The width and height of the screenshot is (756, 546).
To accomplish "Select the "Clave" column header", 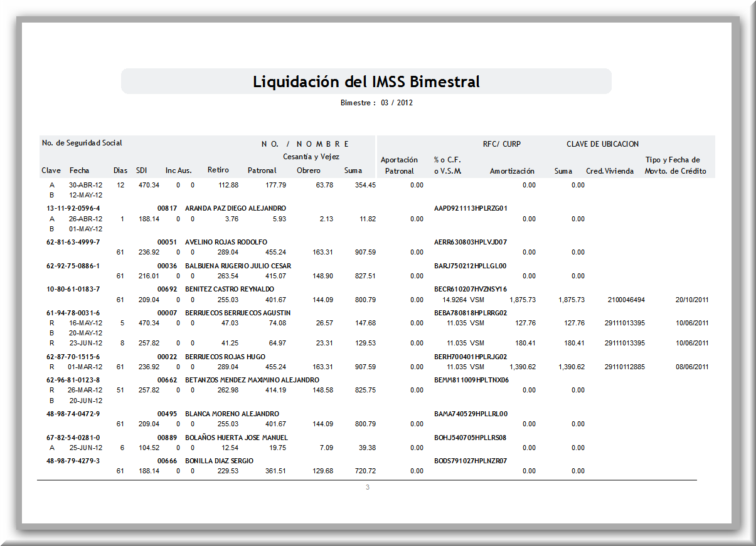I will point(51,171).
